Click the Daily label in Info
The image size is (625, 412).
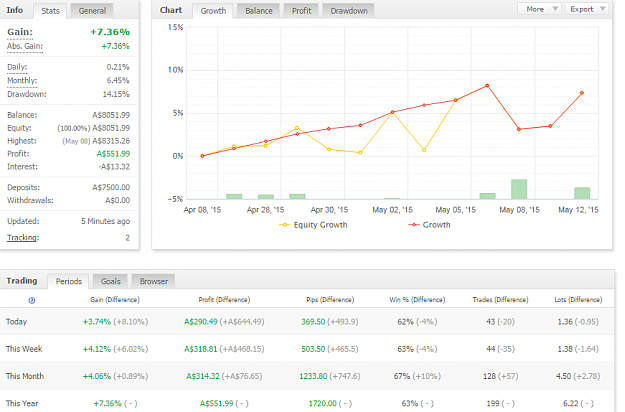coord(17,67)
